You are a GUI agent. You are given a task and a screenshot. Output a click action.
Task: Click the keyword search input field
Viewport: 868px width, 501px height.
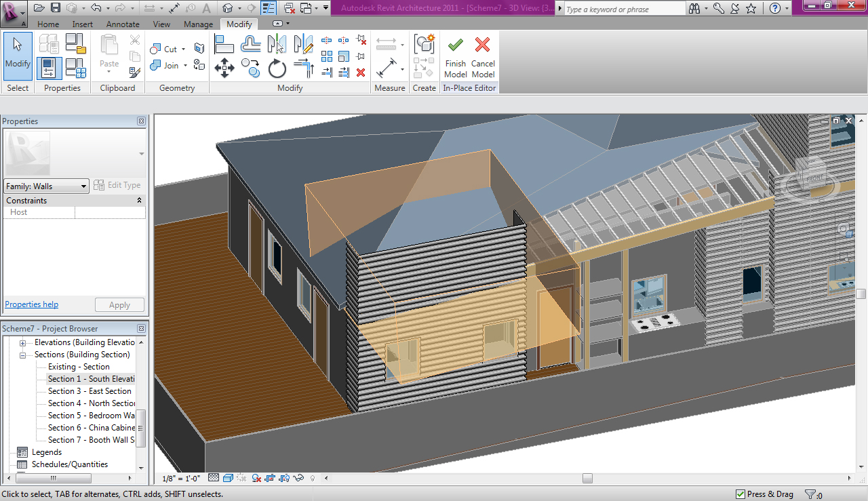click(x=624, y=9)
